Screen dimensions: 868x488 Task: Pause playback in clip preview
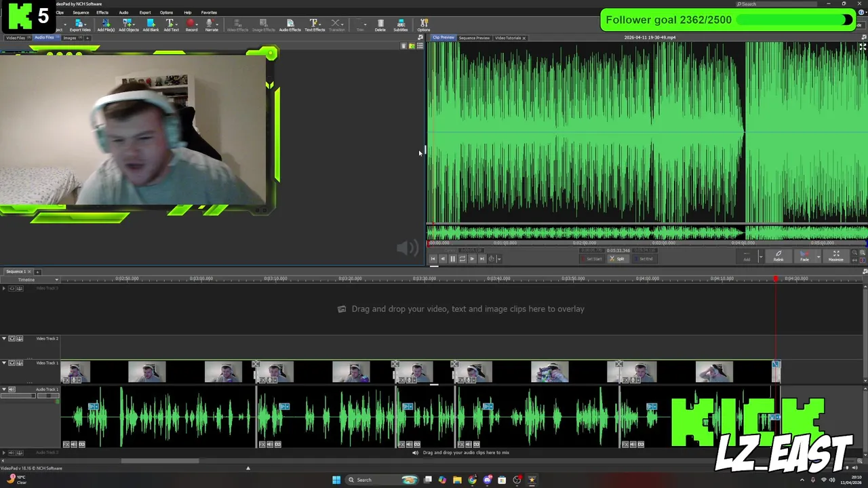pos(452,259)
